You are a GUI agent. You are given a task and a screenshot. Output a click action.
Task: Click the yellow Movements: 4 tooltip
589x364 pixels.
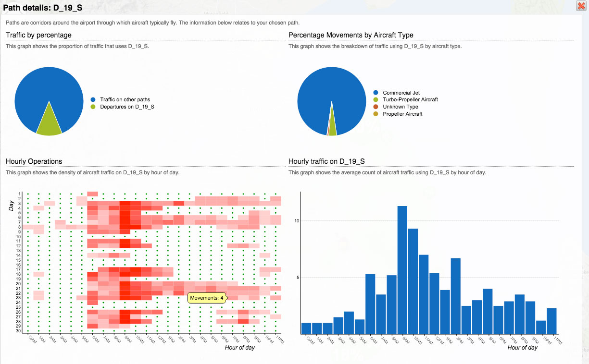coord(207,298)
